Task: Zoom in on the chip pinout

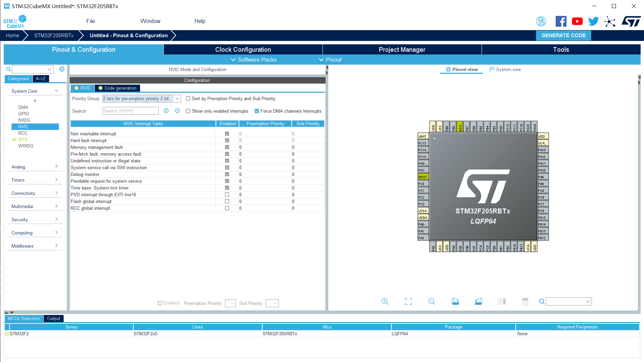Action: pos(385,301)
